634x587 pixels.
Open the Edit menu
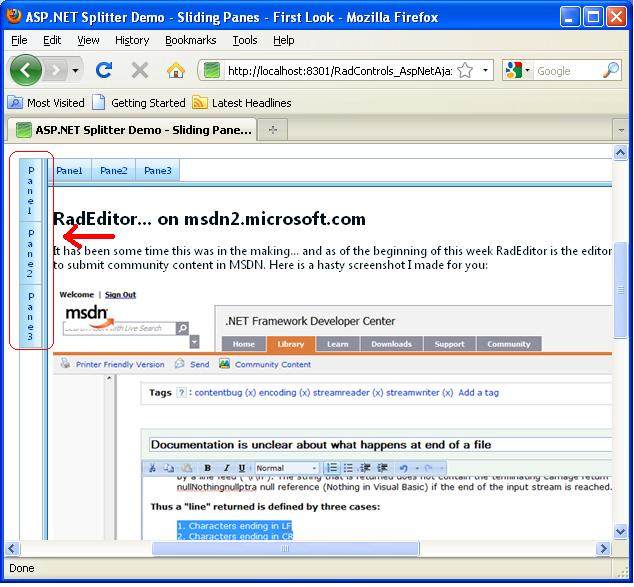point(52,40)
